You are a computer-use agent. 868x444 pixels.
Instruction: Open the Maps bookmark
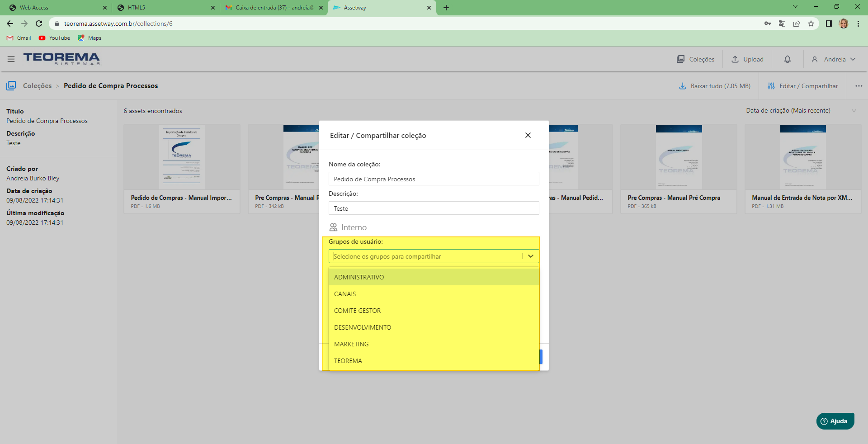(90, 38)
